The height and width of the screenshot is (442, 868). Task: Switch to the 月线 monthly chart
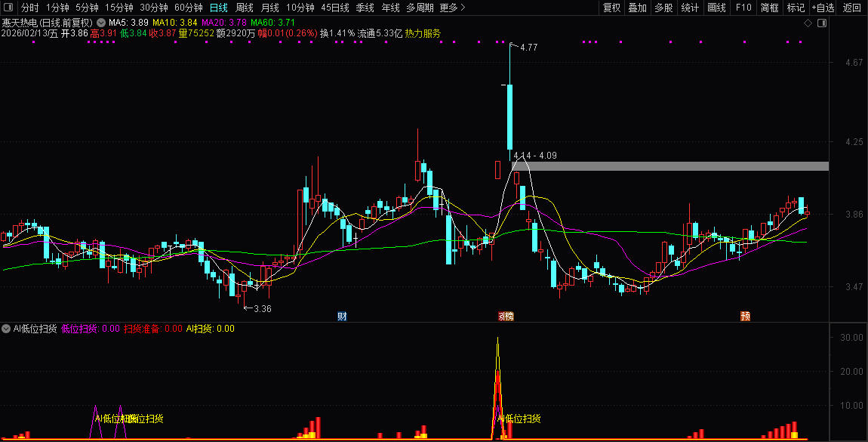point(269,8)
